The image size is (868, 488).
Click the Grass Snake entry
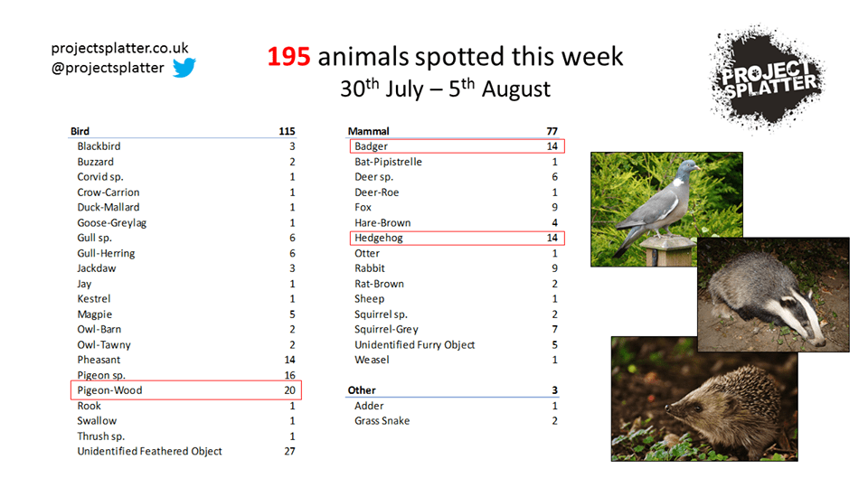tap(382, 421)
